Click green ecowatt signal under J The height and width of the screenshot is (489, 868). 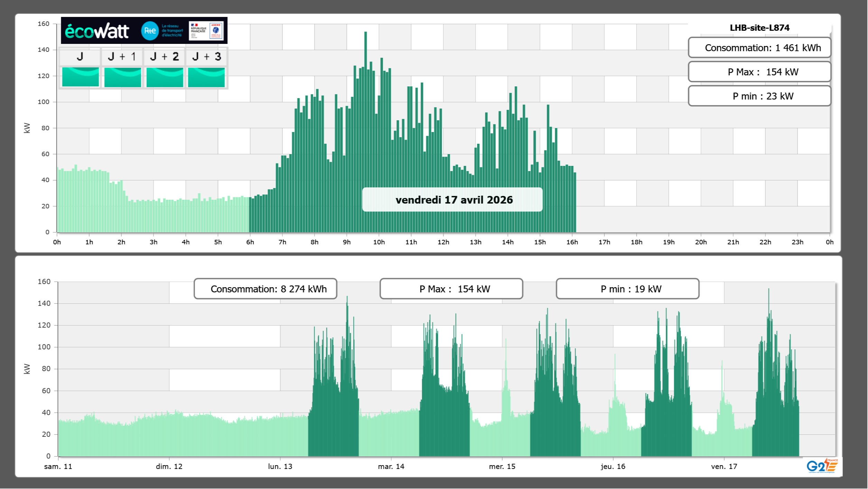[80, 77]
